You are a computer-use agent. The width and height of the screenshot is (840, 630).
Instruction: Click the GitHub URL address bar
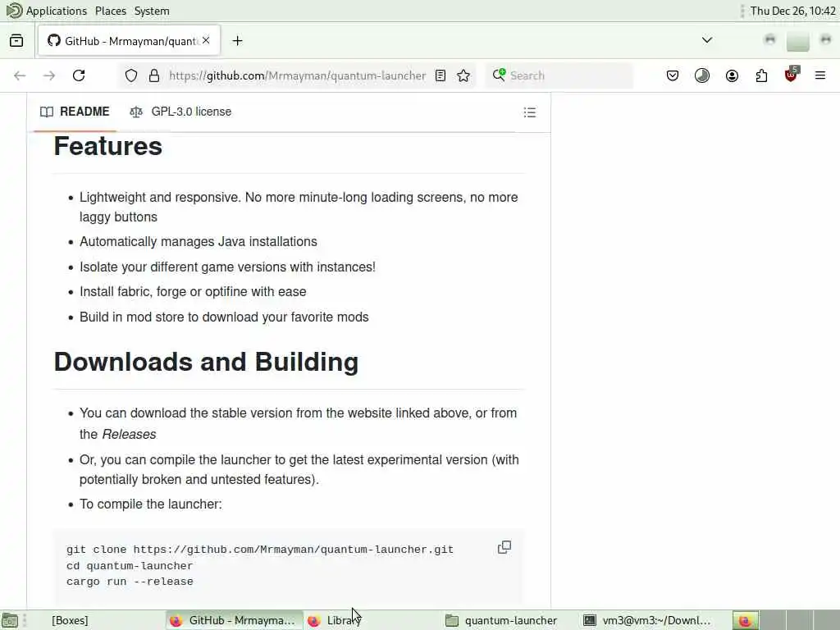click(x=297, y=75)
